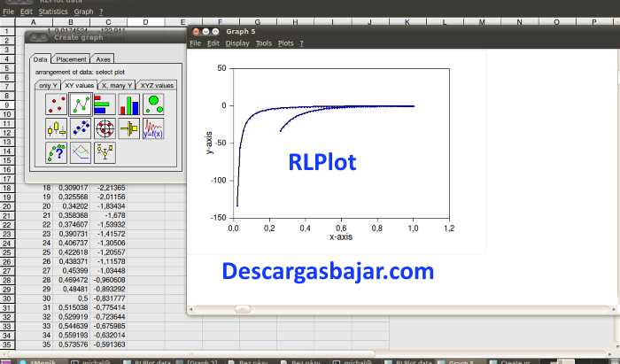The height and width of the screenshot is (364, 620).
Task: Select column header P in spreadsheet
Action: (594, 22)
